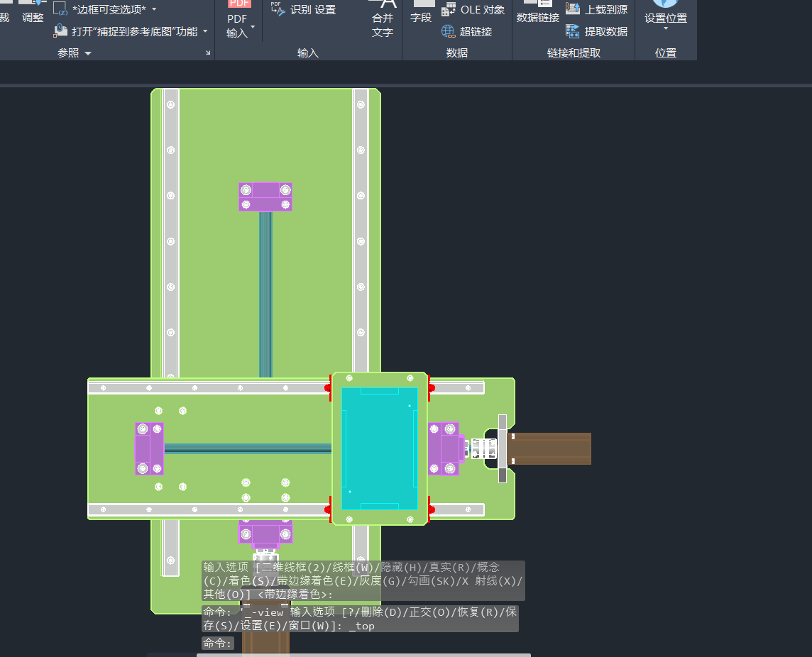
Task: Open the 参照 panel dialog launcher arrow
Action: (x=208, y=53)
